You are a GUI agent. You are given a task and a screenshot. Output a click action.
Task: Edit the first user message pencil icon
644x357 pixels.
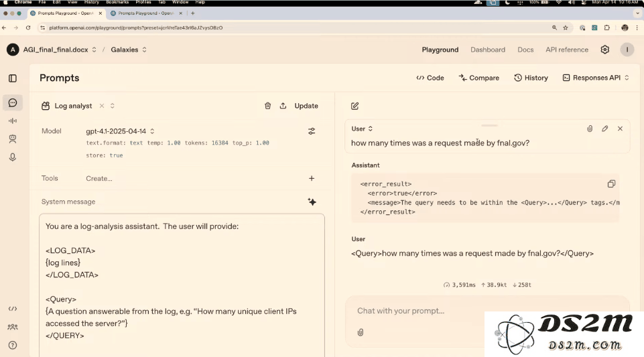[605, 129]
